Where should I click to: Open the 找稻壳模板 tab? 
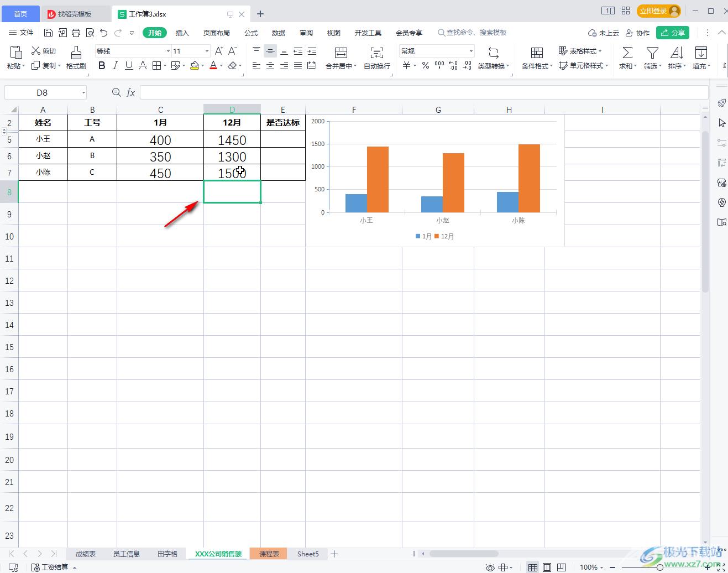75,14
